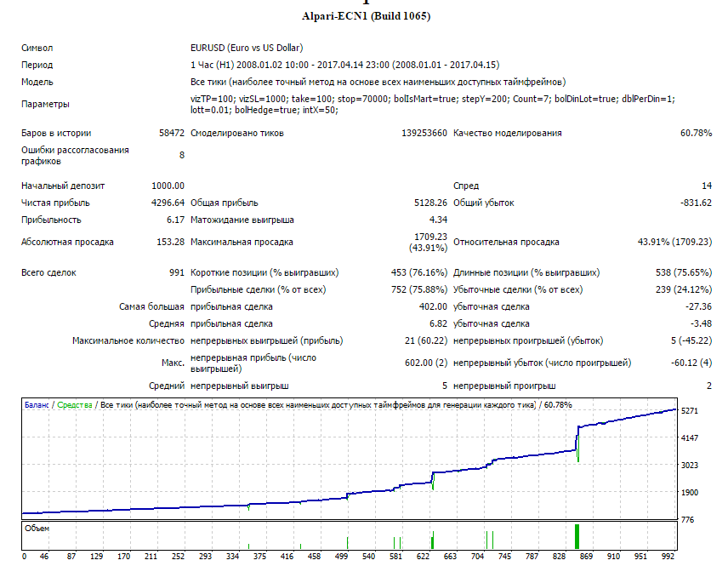Click the 5271 y-axis label on chart
The height and width of the screenshot is (566, 728).
coord(690,411)
